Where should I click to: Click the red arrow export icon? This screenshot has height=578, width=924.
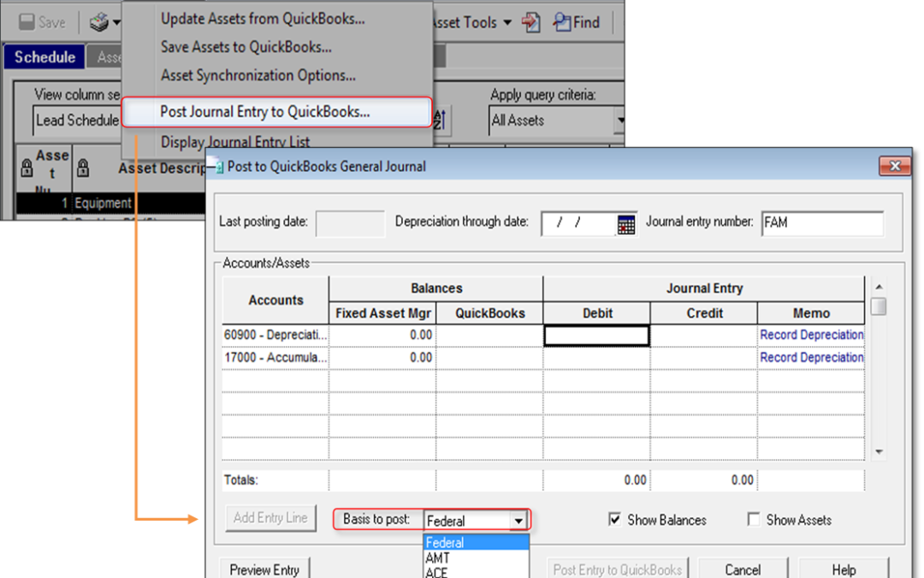531,22
